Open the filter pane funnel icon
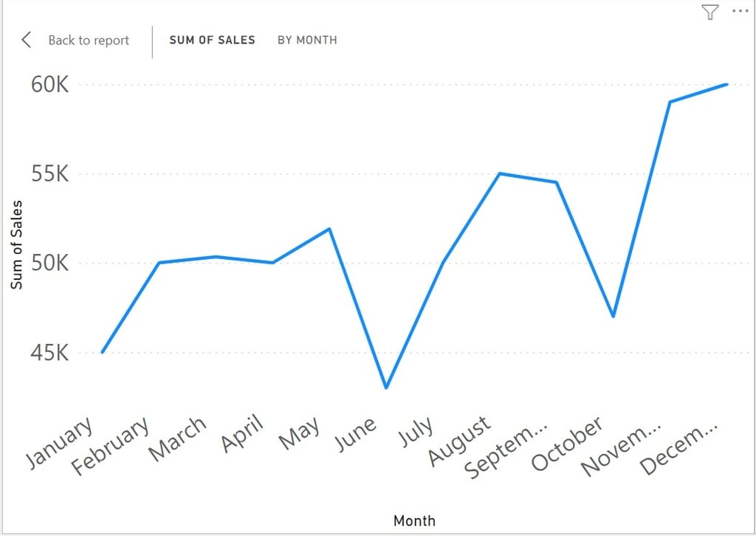This screenshot has width=756, height=536. [x=709, y=12]
